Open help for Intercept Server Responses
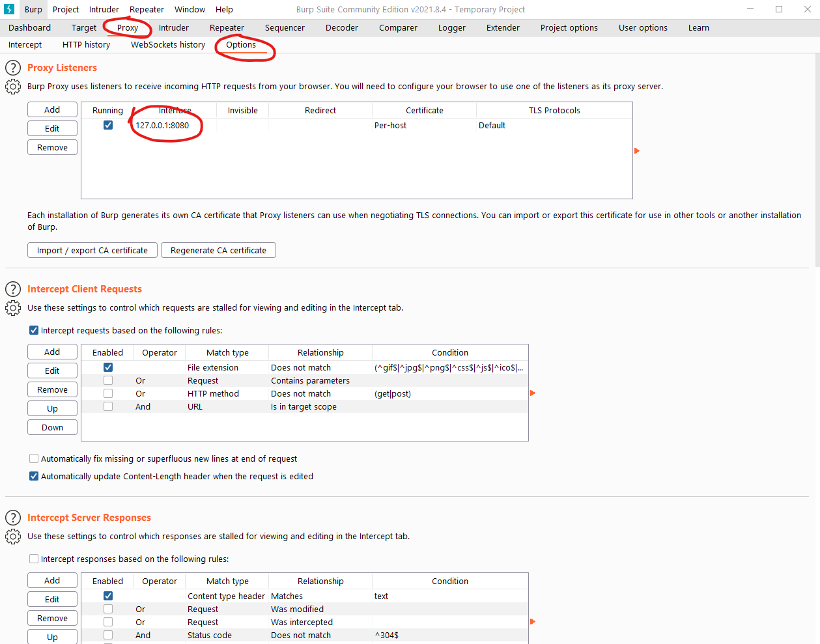This screenshot has width=820, height=644. pos(13,518)
